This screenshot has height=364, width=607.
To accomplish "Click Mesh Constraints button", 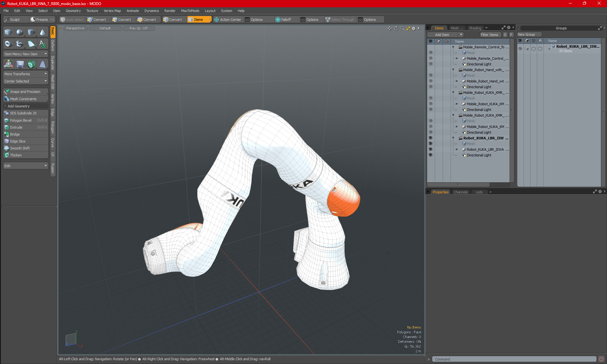I will (x=26, y=99).
